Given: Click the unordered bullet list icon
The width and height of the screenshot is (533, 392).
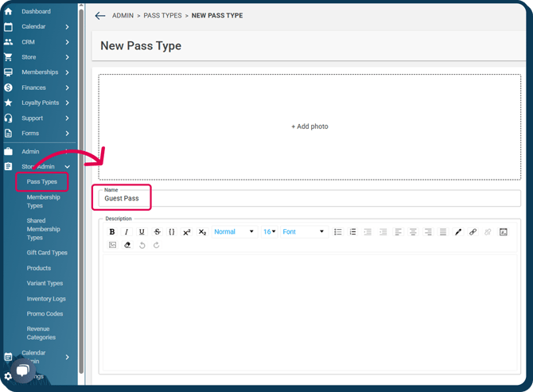Looking at the screenshot, I should point(338,232).
